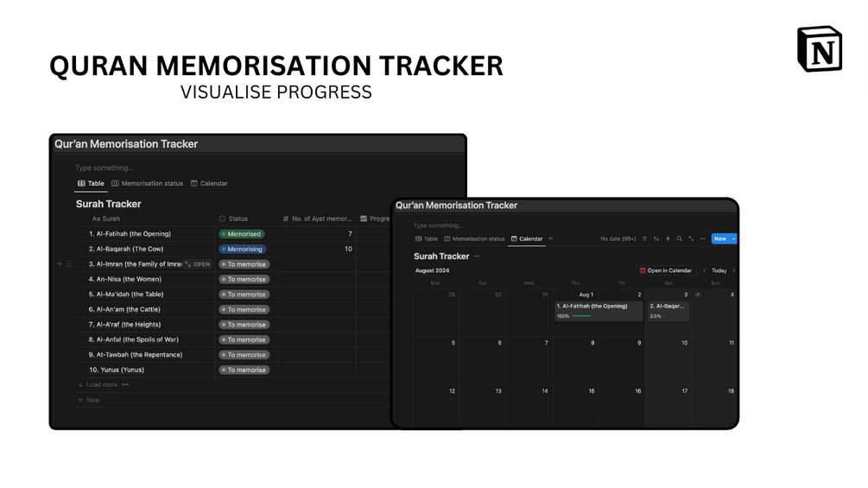The height and width of the screenshot is (488, 868).
Task: Click Al-Fatihah 100% progress bar in calendar
Action: click(582, 316)
